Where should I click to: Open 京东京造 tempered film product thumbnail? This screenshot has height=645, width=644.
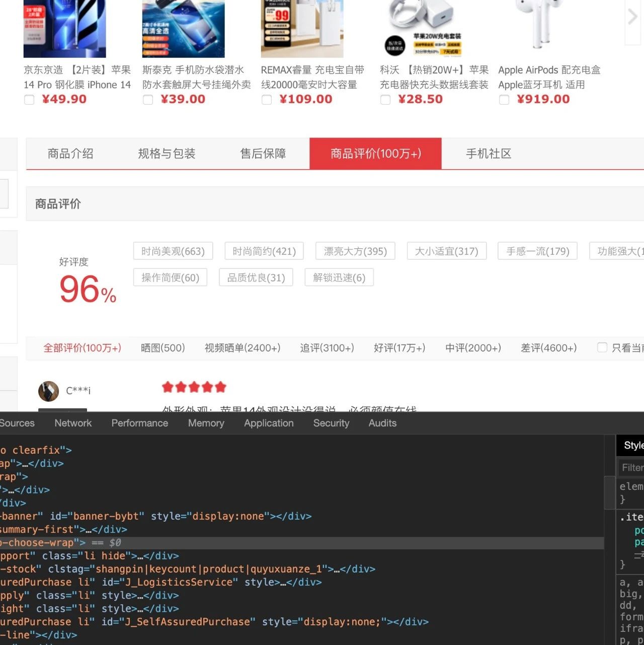65,29
